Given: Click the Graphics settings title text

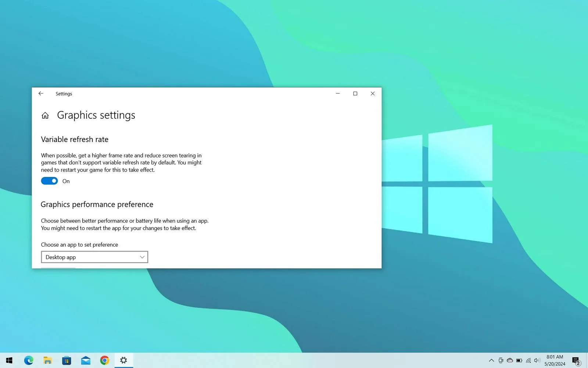Looking at the screenshot, I should [96, 115].
